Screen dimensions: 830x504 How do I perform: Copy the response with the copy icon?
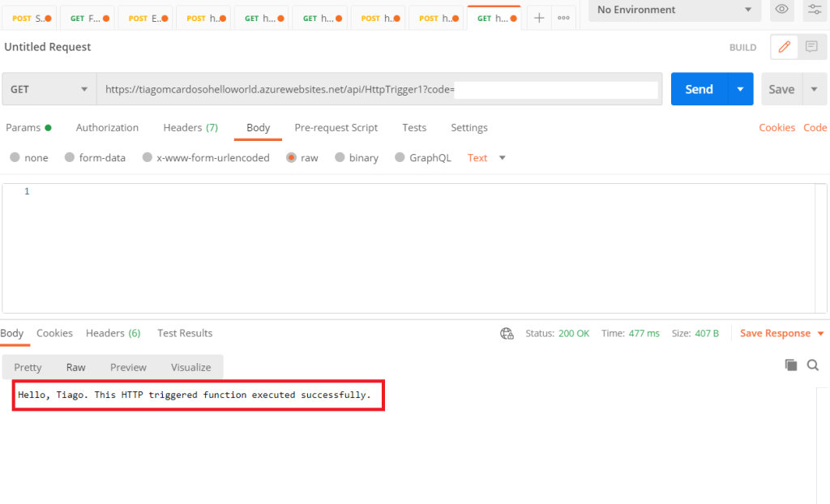pos(791,365)
